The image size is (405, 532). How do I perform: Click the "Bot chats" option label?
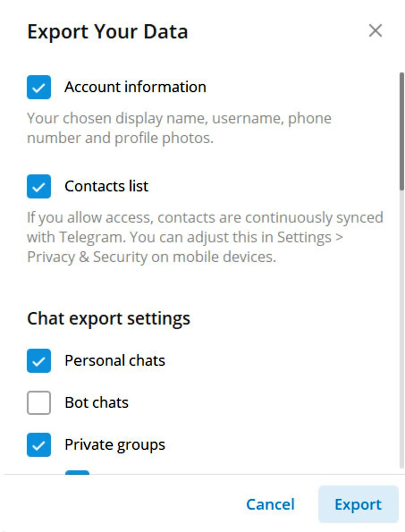[x=96, y=402]
